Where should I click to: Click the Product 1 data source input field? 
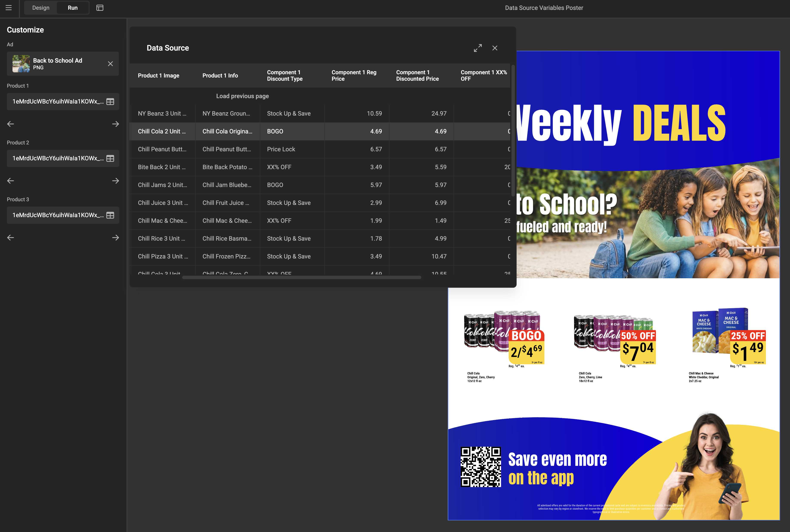pyautogui.click(x=63, y=102)
